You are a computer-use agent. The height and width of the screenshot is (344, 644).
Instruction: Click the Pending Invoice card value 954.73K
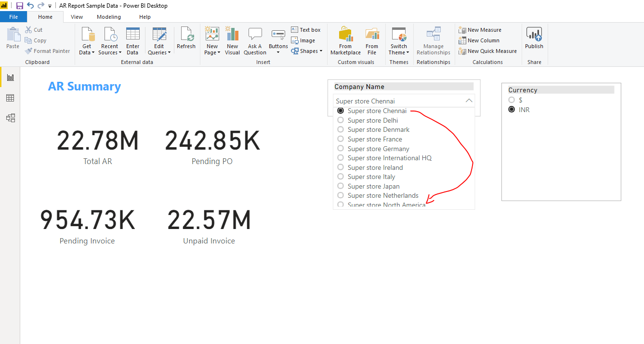coord(87,220)
